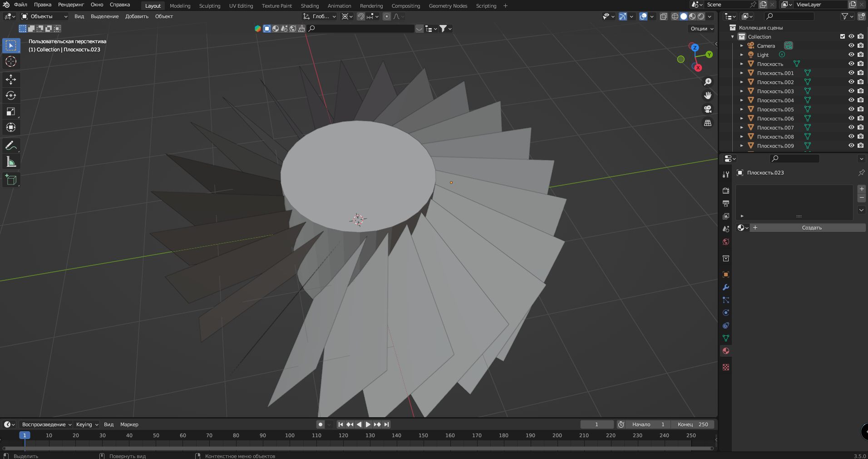868x459 pixels.
Task: Expand the Плоскость.001 tree item
Action: point(742,73)
